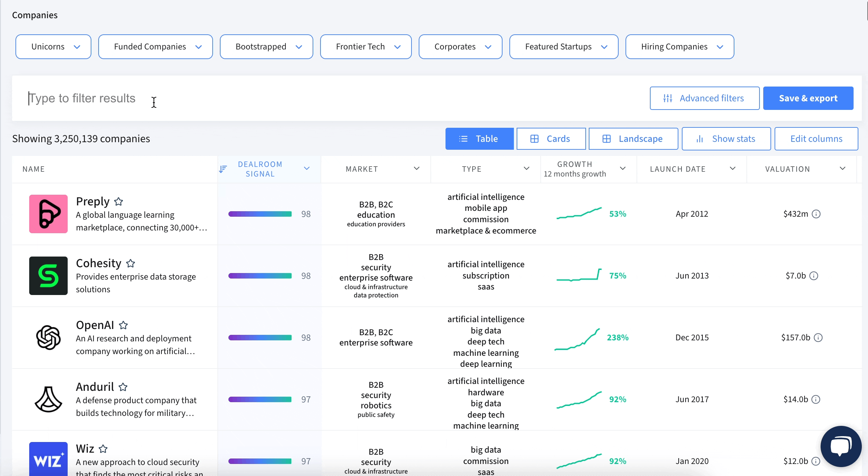
Task: Click OpenAI launch date Dec 2015
Action: pyautogui.click(x=692, y=338)
